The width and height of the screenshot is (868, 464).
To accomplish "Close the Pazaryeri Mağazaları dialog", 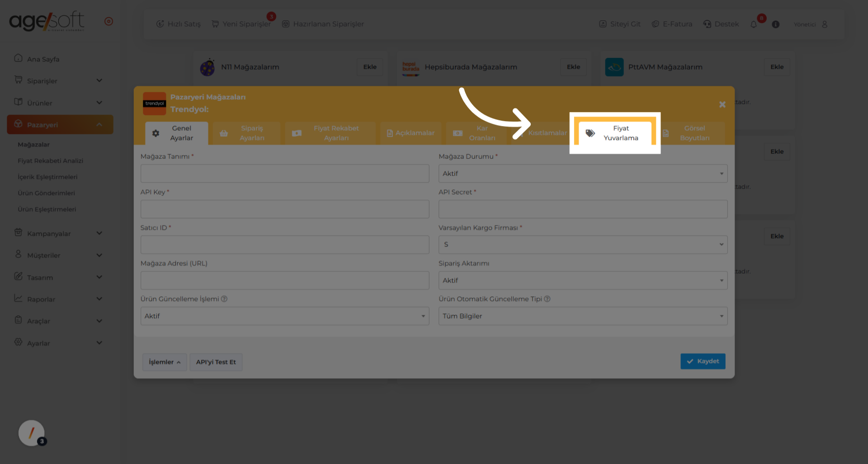I will [x=722, y=104].
